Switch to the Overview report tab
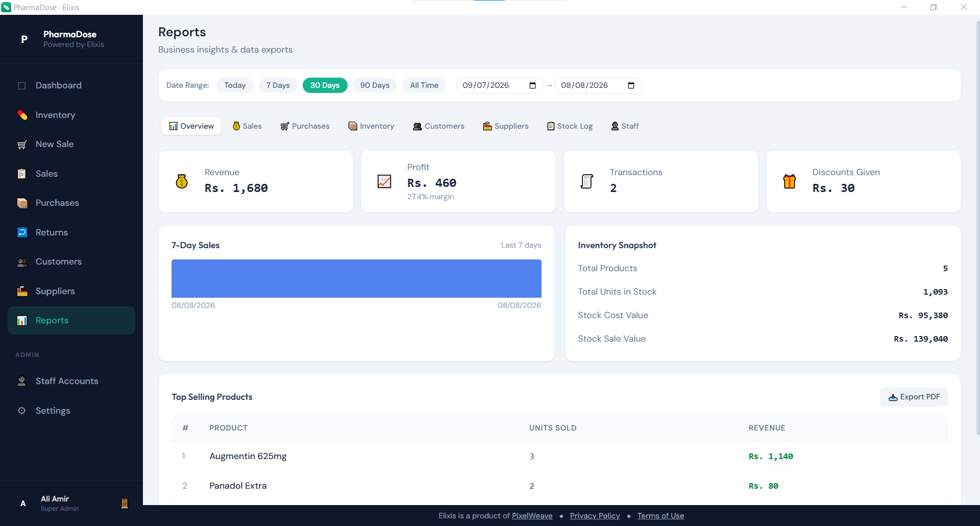980x526 pixels. click(x=191, y=126)
